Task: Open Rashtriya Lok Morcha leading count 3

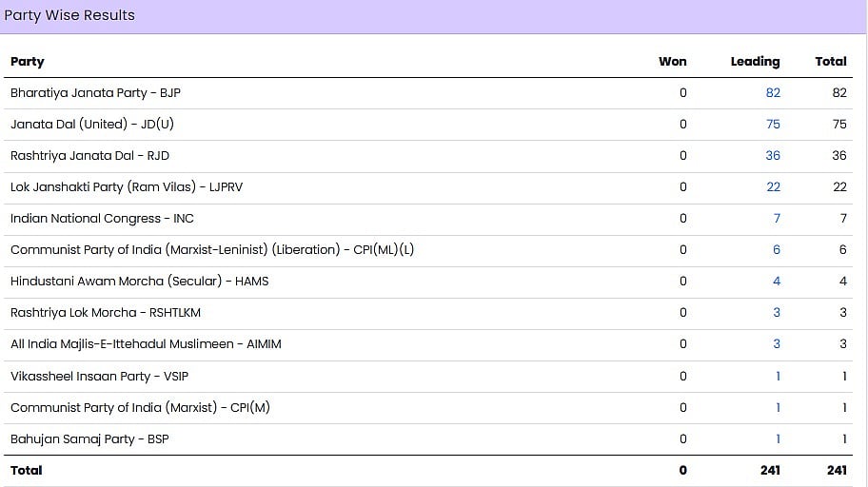Action: 777,313
